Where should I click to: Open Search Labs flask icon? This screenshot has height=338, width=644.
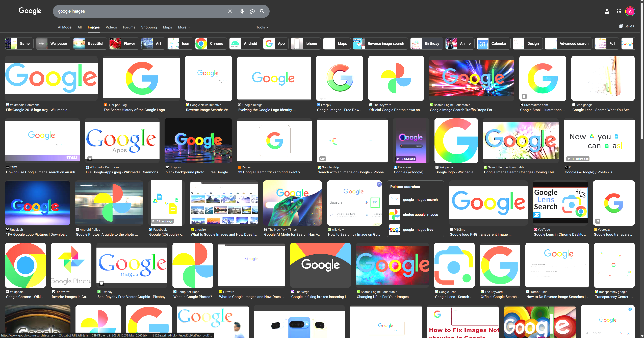(x=607, y=11)
